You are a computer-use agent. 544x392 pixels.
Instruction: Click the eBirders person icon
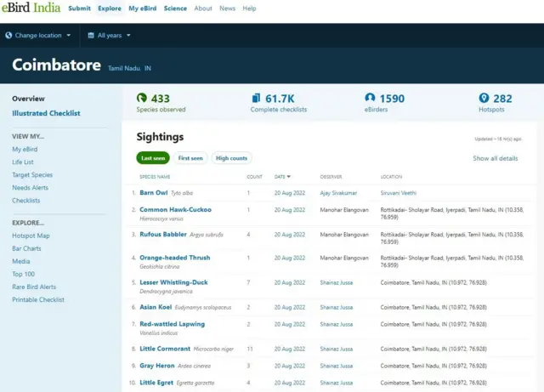point(370,99)
